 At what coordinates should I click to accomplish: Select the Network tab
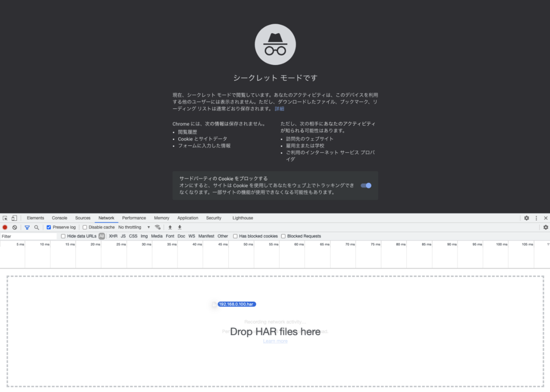pyautogui.click(x=106, y=218)
